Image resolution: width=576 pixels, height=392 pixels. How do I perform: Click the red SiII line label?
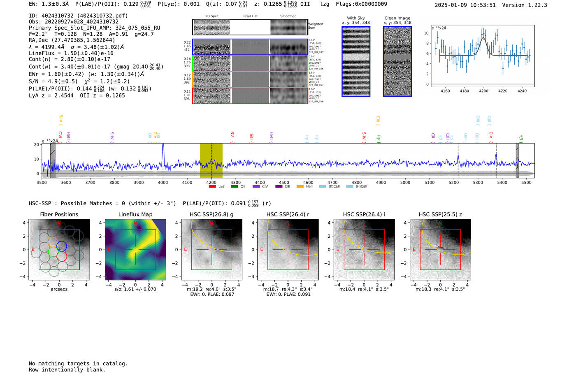point(252,137)
